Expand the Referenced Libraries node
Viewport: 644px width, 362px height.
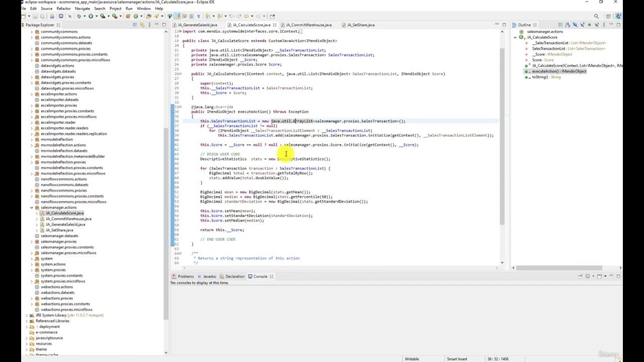(x=26, y=321)
